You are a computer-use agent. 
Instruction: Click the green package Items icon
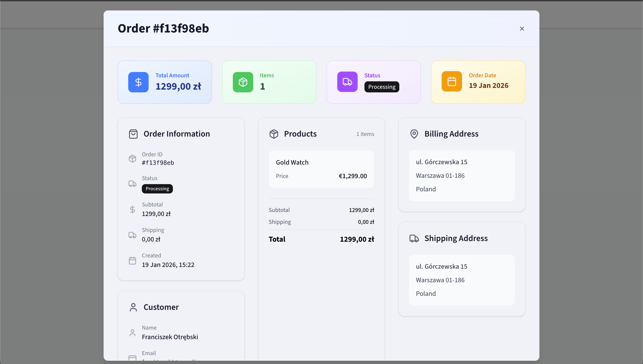click(243, 82)
